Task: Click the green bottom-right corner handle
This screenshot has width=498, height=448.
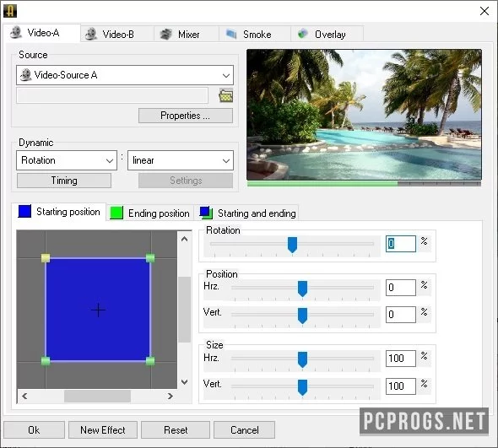Action: (150, 361)
